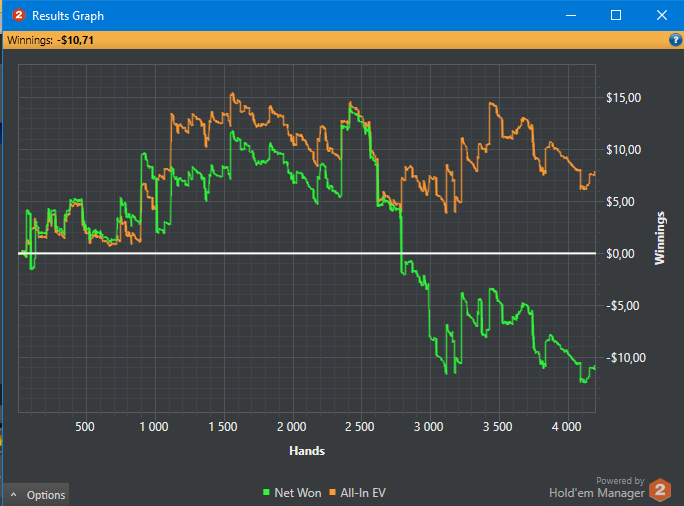Click the Powered by Hold'em Manager text

[x=597, y=488]
